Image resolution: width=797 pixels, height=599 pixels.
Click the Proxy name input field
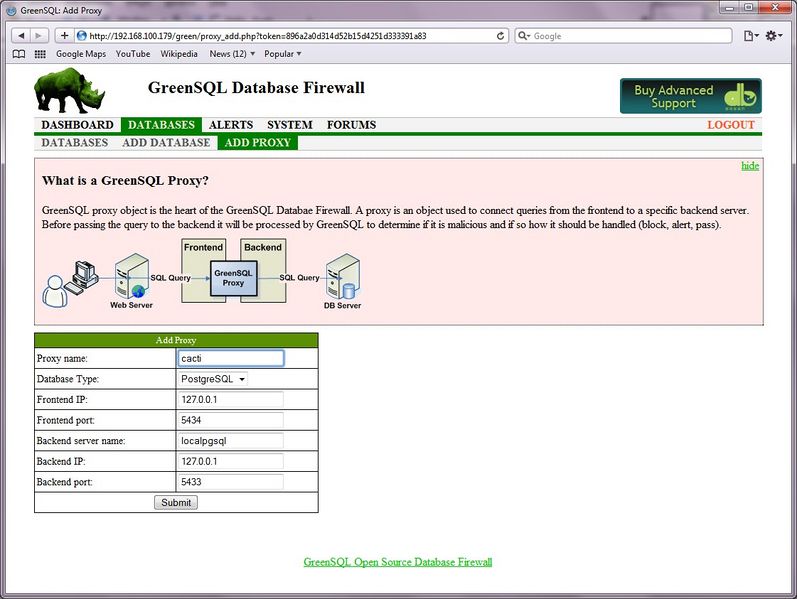pyautogui.click(x=231, y=358)
